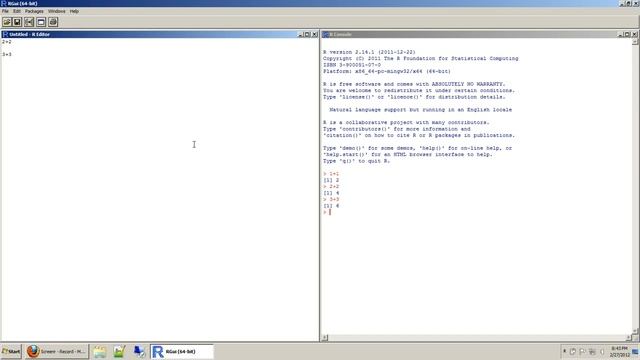Click the console horizontal scrollbar left arrow
The height and width of the screenshot is (360, 640).
pyautogui.click(x=325, y=338)
